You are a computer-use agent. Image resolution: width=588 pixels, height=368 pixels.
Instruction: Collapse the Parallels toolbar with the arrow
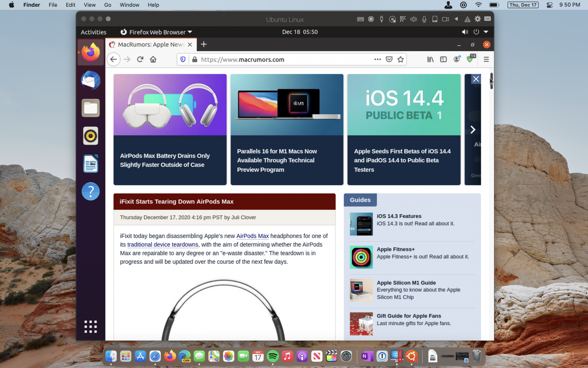tap(456, 19)
